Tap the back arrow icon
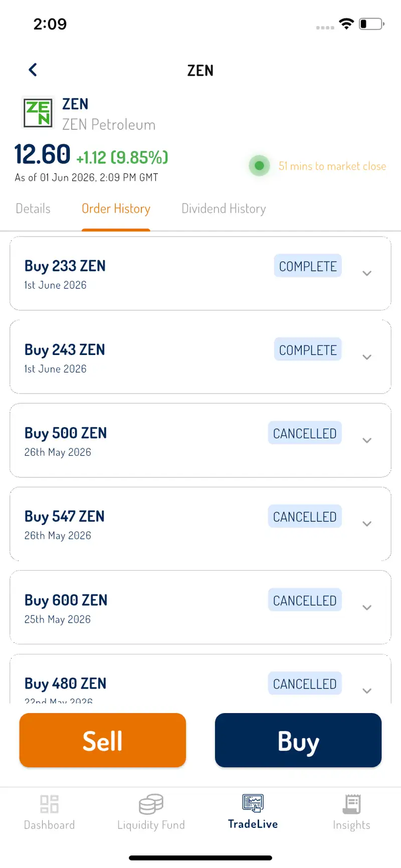 pos(33,70)
